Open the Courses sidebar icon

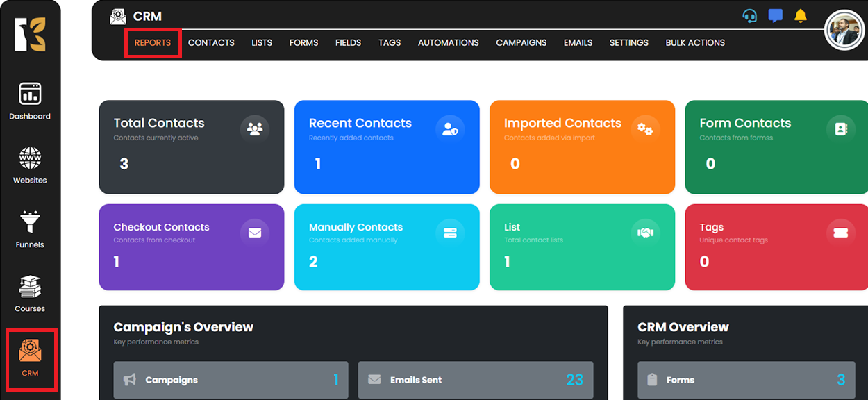click(30, 293)
